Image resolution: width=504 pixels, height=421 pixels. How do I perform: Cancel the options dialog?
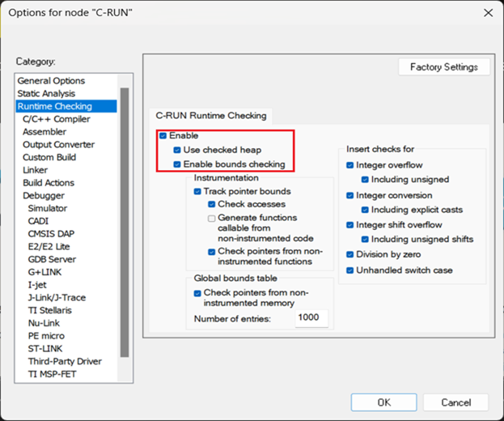(455, 402)
